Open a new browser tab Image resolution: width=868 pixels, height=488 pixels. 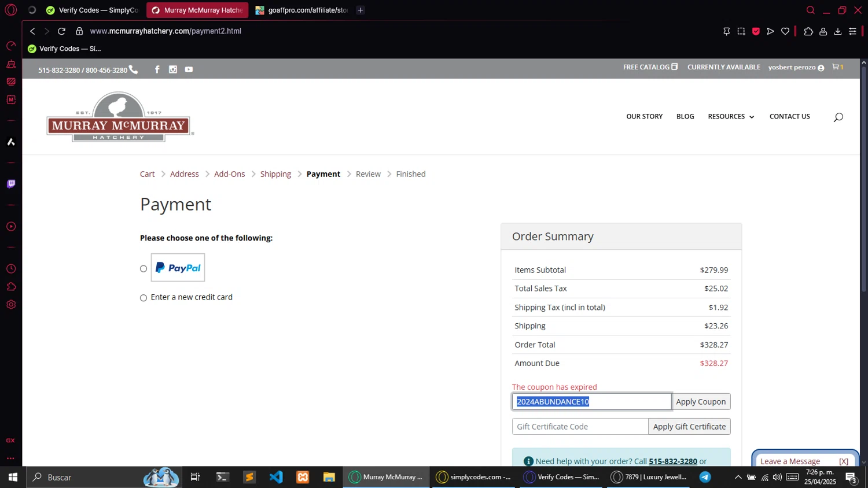tap(361, 10)
